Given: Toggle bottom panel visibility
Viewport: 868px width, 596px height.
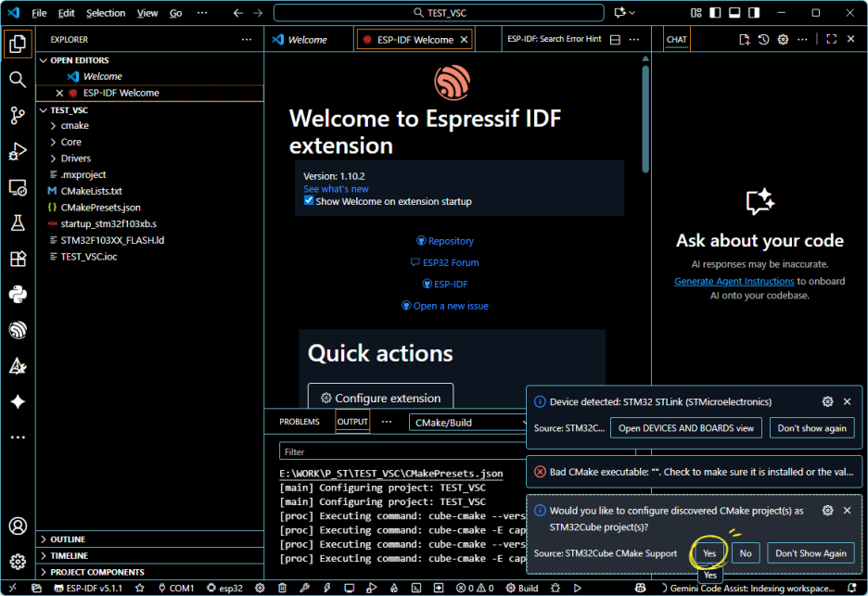Looking at the screenshot, I should coord(734,13).
